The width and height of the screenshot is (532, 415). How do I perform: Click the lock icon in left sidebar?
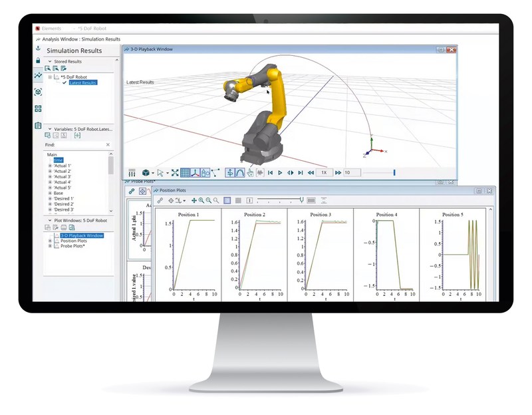(38, 61)
